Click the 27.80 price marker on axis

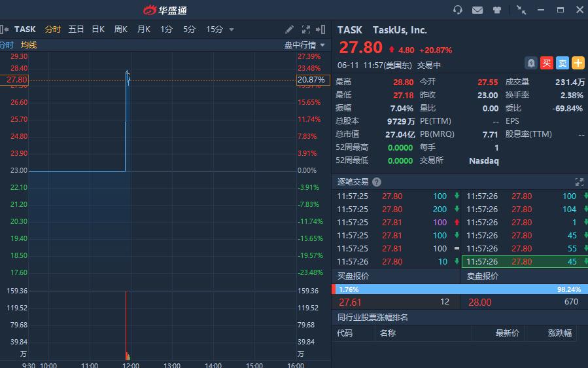click(x=14, y=80)
